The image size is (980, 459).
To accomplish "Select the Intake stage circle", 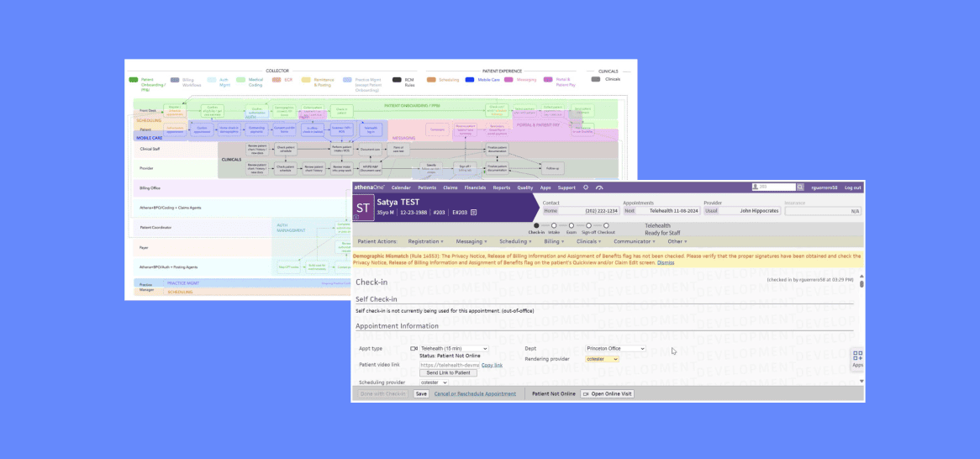I will (x=554, y=225).
